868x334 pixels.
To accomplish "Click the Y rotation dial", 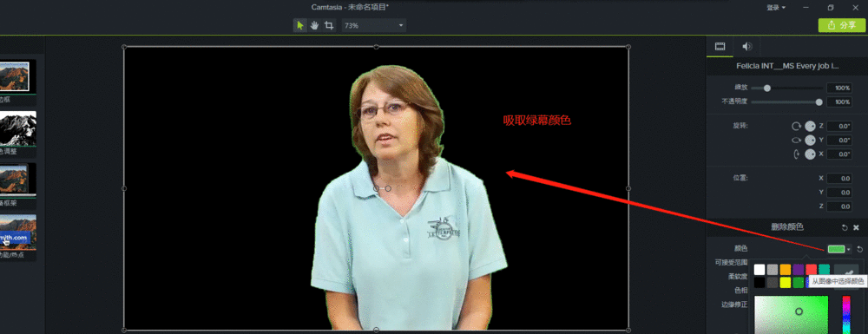I will 810,141.
